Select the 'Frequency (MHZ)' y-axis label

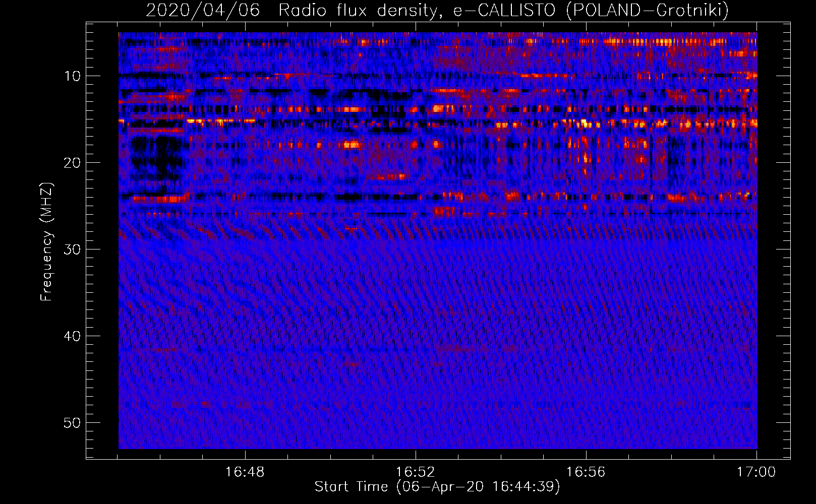point(46,242)
